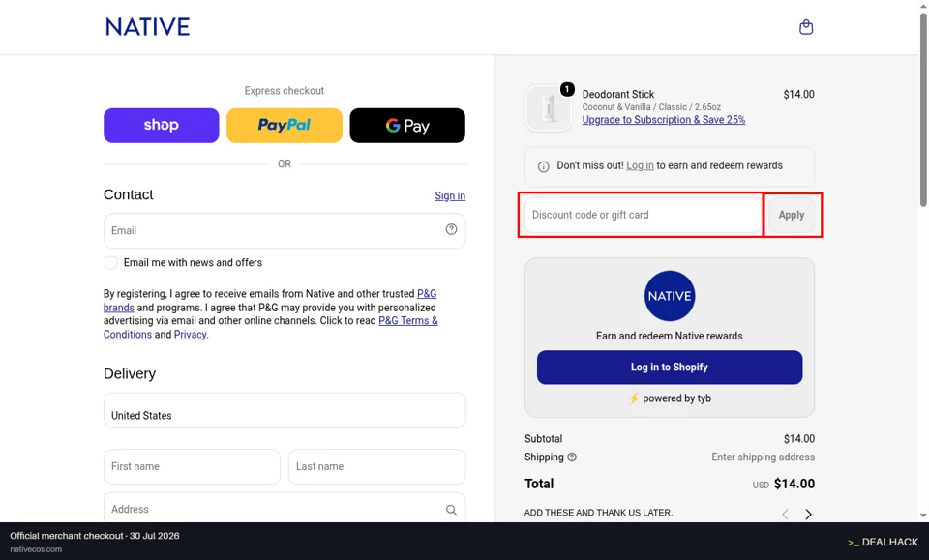
Task: Check Email me with news and offers
Action: pyautogui.click(x=110, y=263)
